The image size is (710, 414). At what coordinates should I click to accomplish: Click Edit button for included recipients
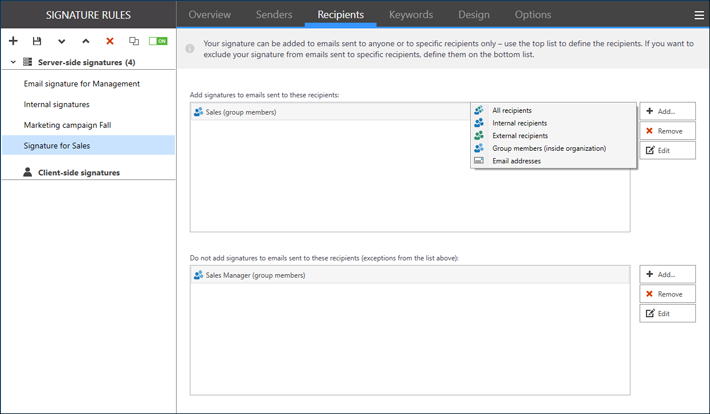pyautogui.click(x=667, y=150)
